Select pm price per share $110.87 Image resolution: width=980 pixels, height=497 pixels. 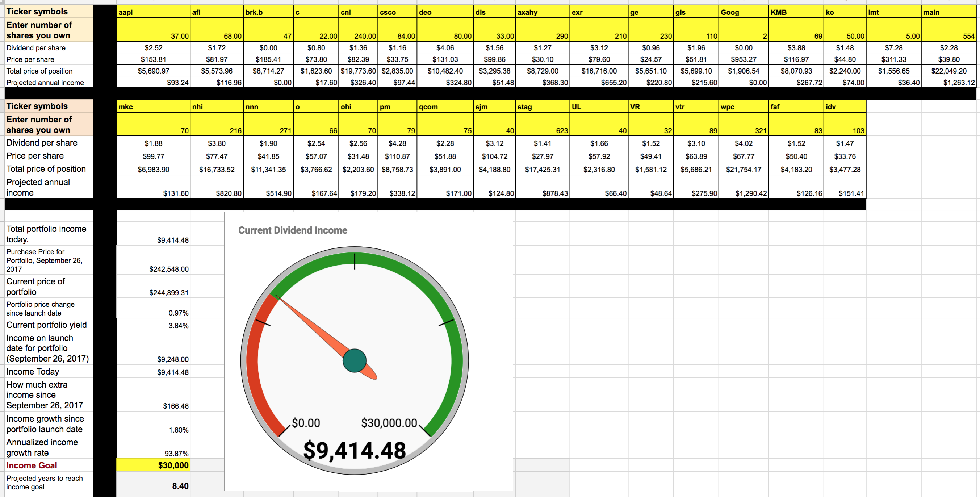pyautogui.click(x=397, y=156)
